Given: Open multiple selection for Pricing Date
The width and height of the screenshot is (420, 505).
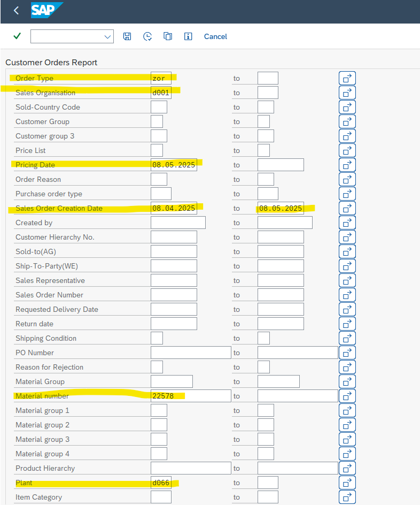Looking at the screenshot, I should click(347, 165).
